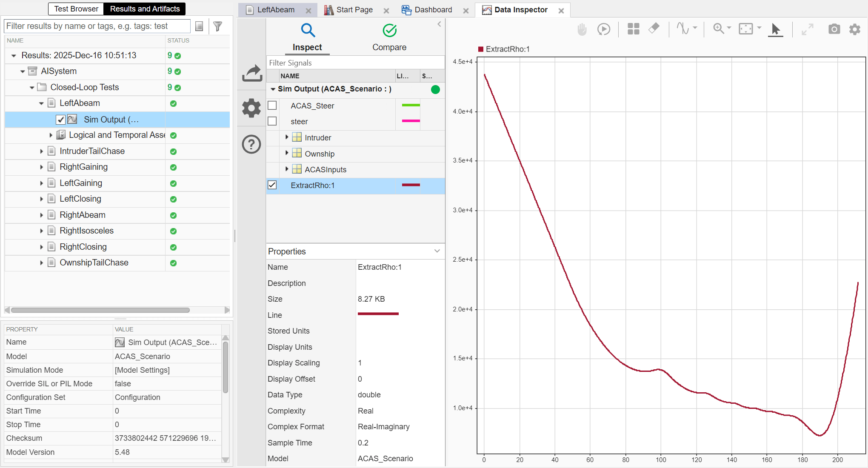Open the subplot layout grid icon
This screenshot has width=868, height=468.
point(634,29)
